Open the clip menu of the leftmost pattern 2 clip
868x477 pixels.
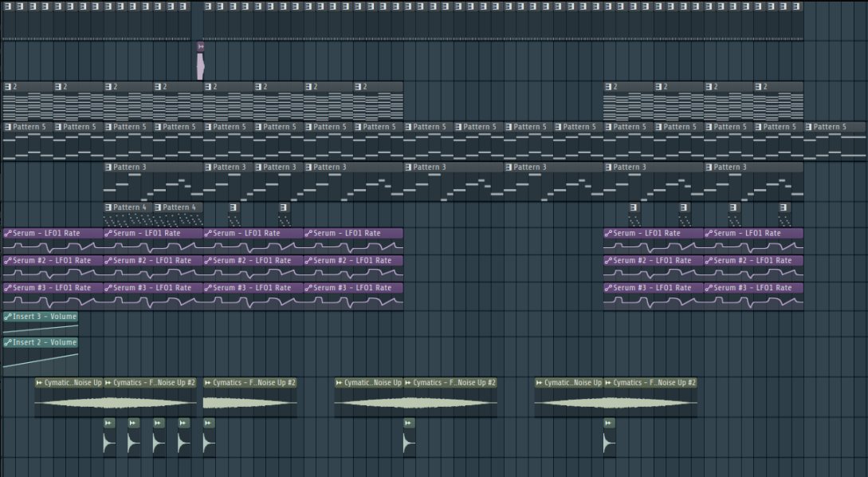[x=8, y=86]
